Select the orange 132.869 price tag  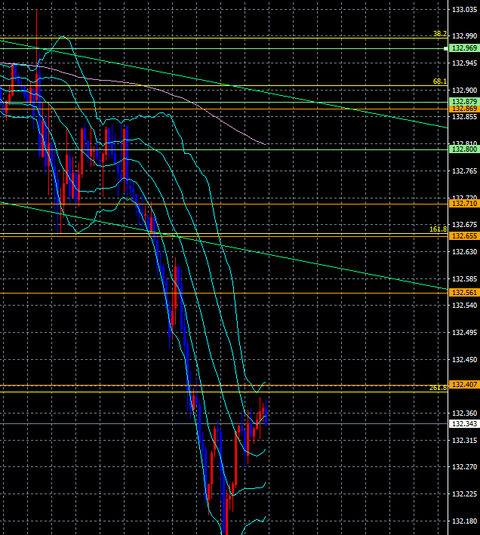465,109
